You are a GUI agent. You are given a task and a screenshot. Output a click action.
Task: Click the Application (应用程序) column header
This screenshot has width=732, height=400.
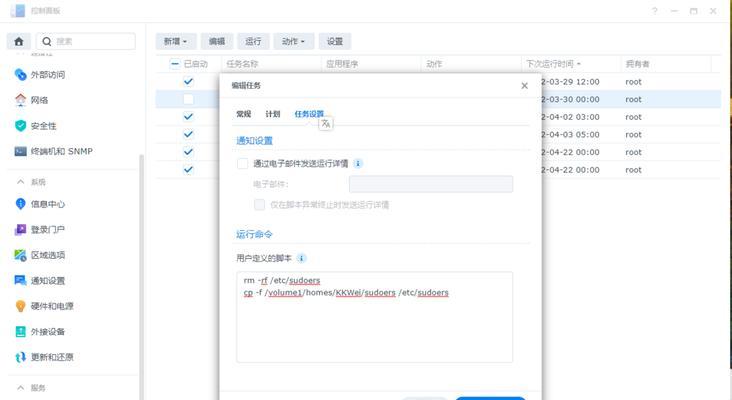342,64
